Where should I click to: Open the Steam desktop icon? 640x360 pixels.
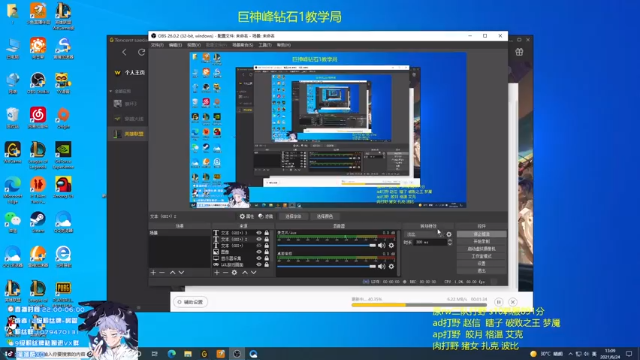[38, 222]
